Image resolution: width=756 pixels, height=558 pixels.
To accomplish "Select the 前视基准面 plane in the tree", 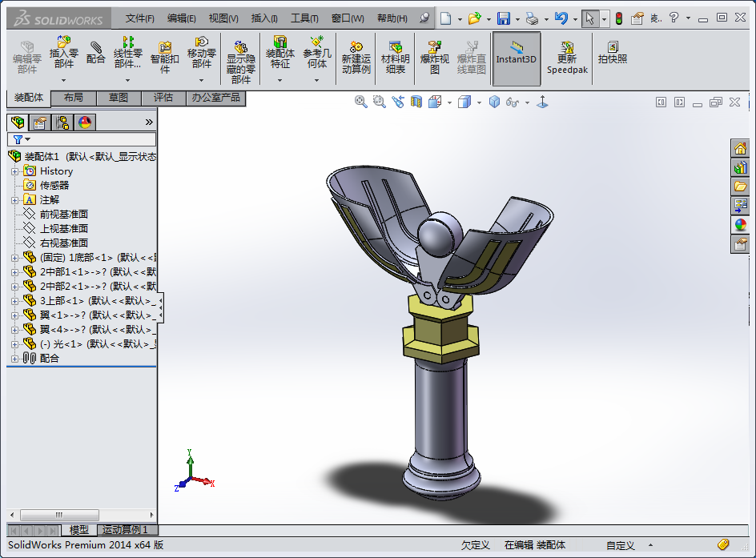I will pyautogui.click(x=63, y=215).
